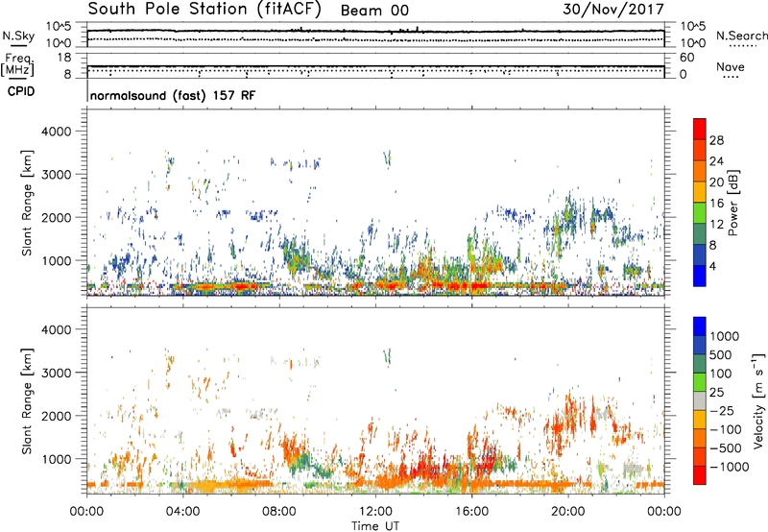Click the 'South Pole Station (fitACF)' title
The image size is (768, 532).
tap(204, 10)
